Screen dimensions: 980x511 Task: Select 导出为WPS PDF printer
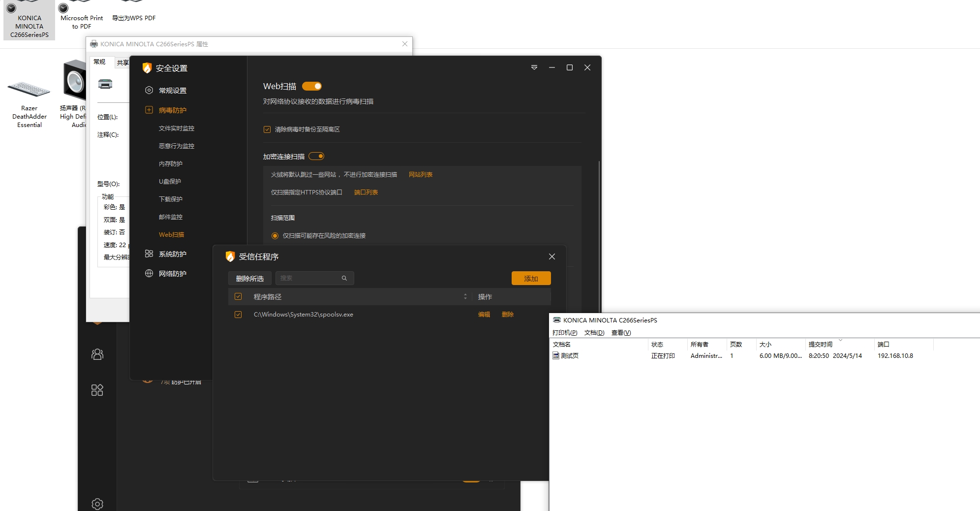pyautogui.click(x=134, y=12)
